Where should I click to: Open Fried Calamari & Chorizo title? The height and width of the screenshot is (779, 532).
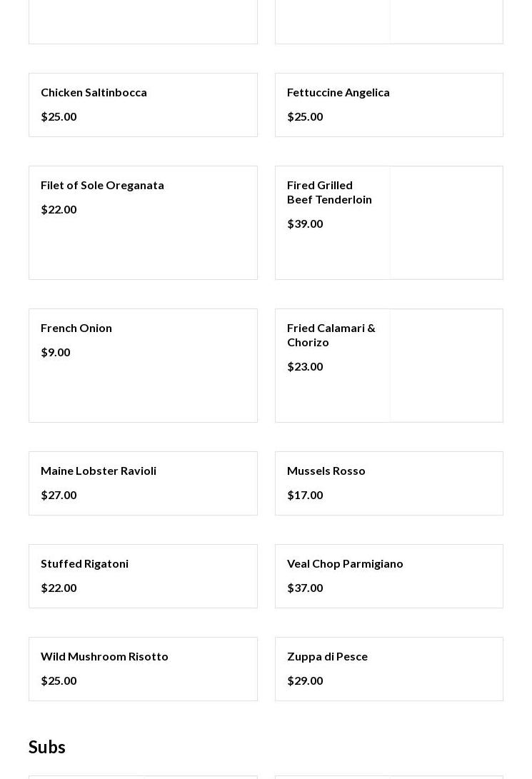point(331,335)
